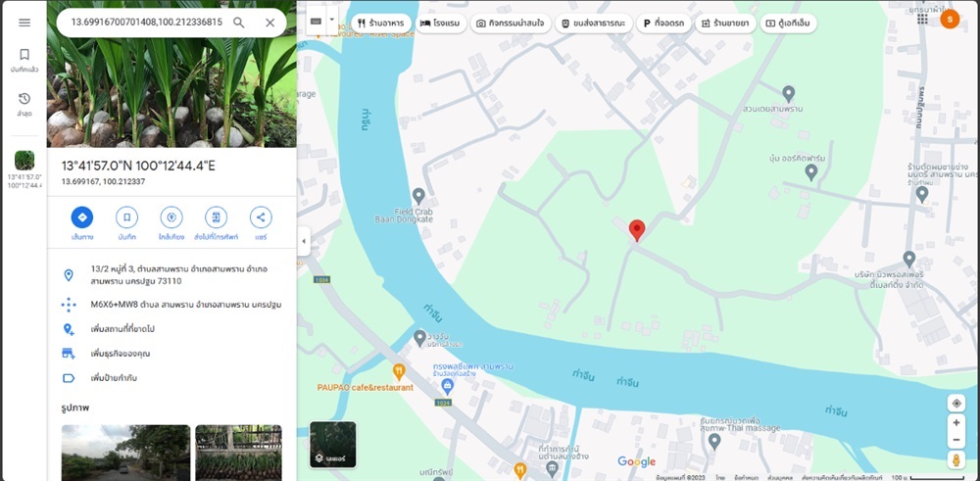Screen dimensions: 980x481
Task: Filter map by ขนส่งสาธารณะ public transit
Action: [x=594, y=24]
